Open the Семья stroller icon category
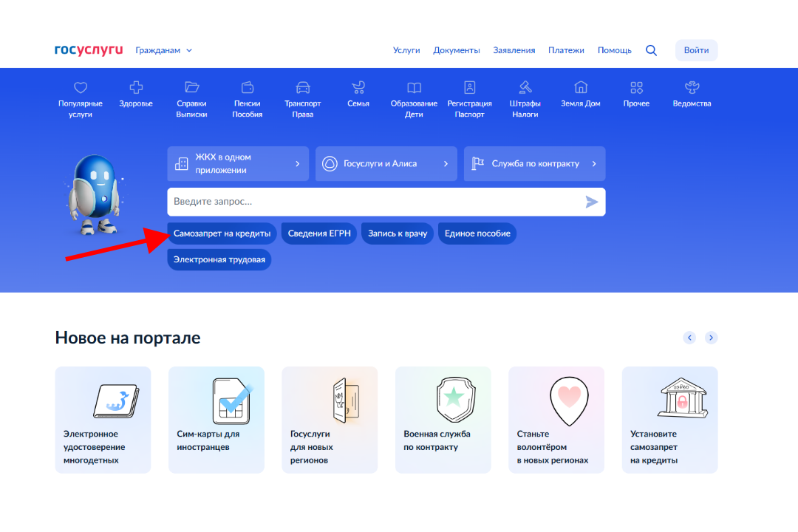Viewport: 798px width, 532px height. tap(358, 87)
